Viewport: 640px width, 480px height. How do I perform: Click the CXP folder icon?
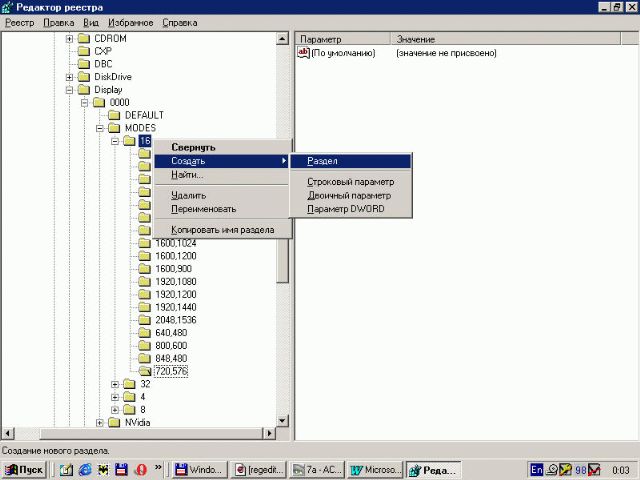click(x=84, y=51)
